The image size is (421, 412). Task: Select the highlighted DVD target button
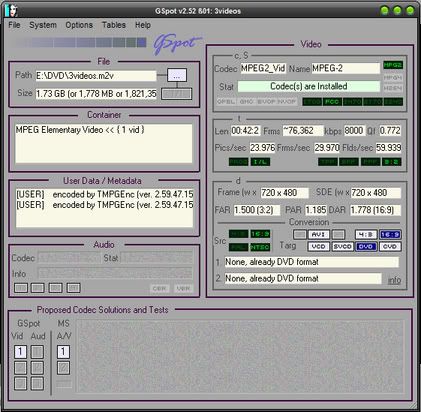[x=366, y=247]
